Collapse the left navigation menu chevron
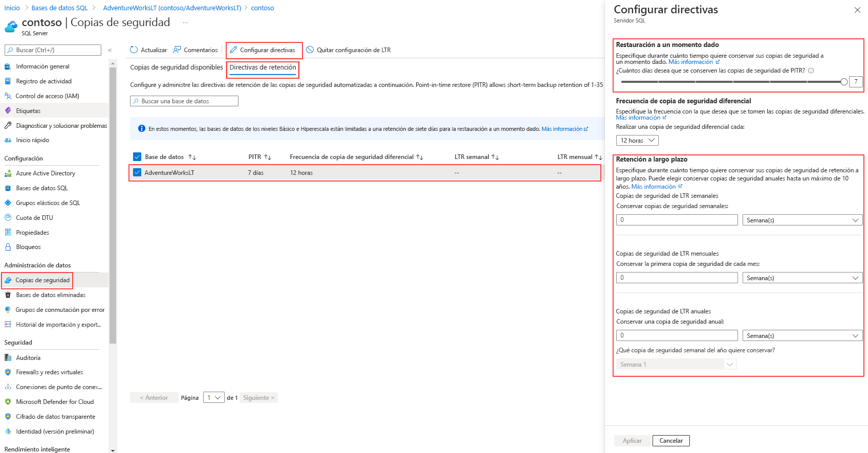Image resolution: width=868 pixels, height=453 pixels. tap(110, 50)
